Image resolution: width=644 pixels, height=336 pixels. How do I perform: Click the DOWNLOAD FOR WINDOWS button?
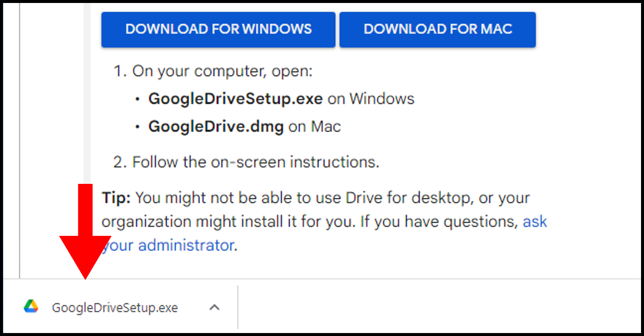(x=218, y=29)
